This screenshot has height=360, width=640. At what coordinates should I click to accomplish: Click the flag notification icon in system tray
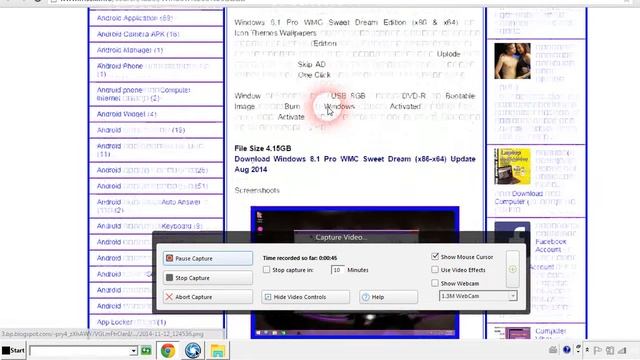(x=598, y=350)
